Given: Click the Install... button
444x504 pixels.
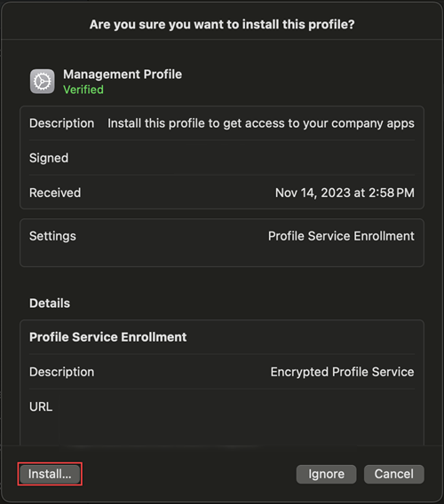Looking at the screenshot, I should click(x=50, y=474).
